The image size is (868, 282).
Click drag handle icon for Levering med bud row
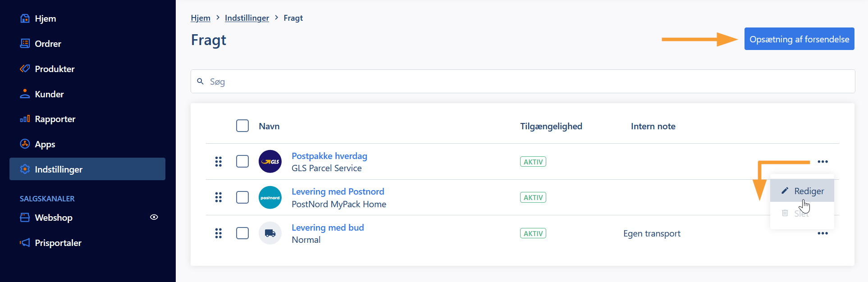click(x=219, y=233)
